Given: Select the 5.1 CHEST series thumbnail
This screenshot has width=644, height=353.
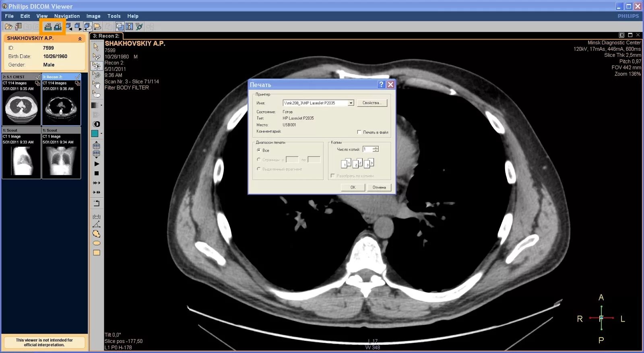Looking at the screenshot, I should pyautogui.click(x=21, y=100).
